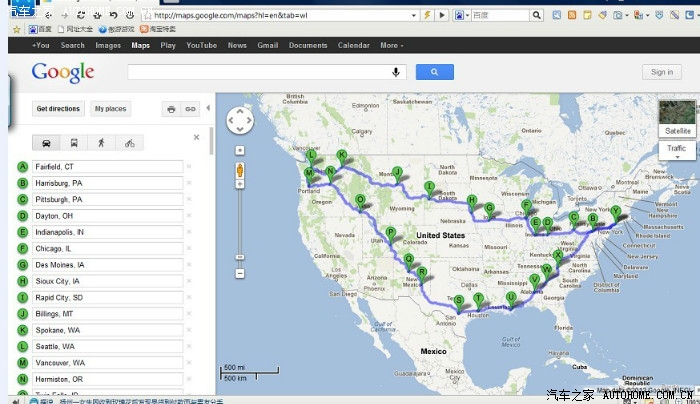The width and height of the screenshot is (700, 404).
Task: Select the bicycling travel mode icon
Action: pyautogui.click(x=129, y=143)
